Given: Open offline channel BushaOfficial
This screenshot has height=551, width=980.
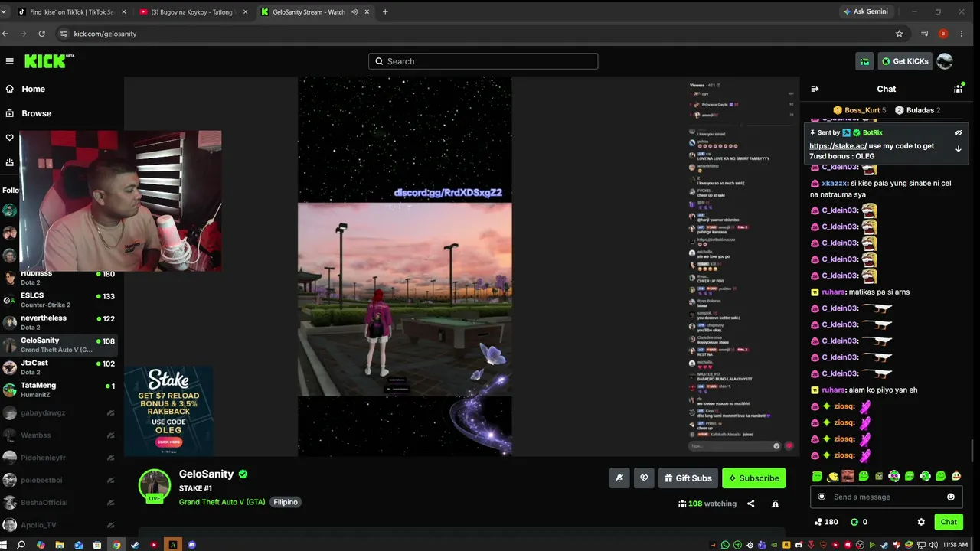Looking at the screenshot, I should click(x=59, y=503).
